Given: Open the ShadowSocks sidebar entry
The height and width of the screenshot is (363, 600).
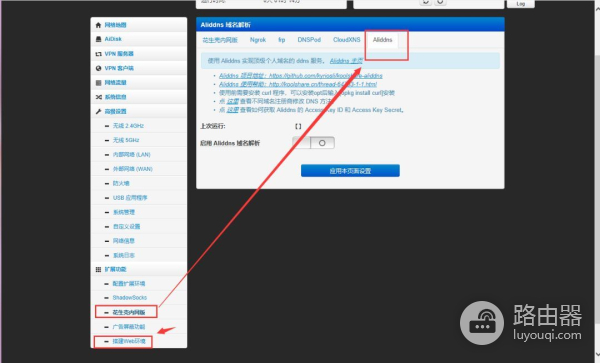Looking at the screenshot, I should tap(130, 298).
